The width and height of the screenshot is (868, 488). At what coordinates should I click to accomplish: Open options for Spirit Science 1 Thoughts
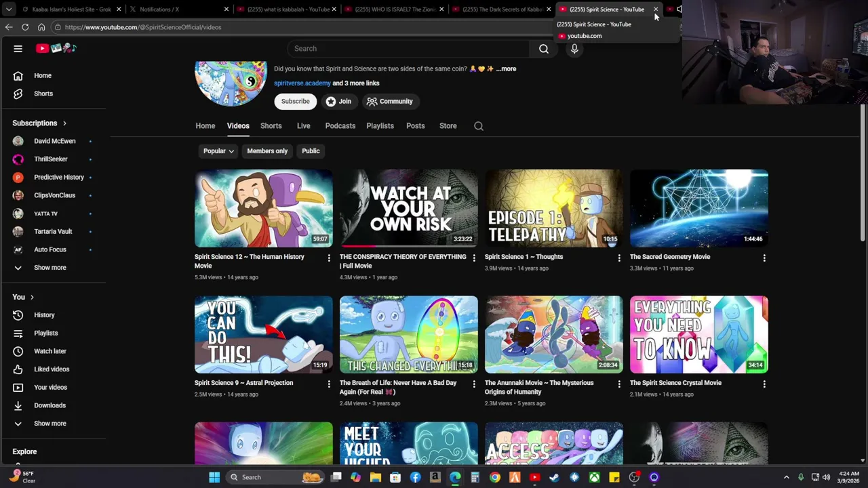point(619,258)
